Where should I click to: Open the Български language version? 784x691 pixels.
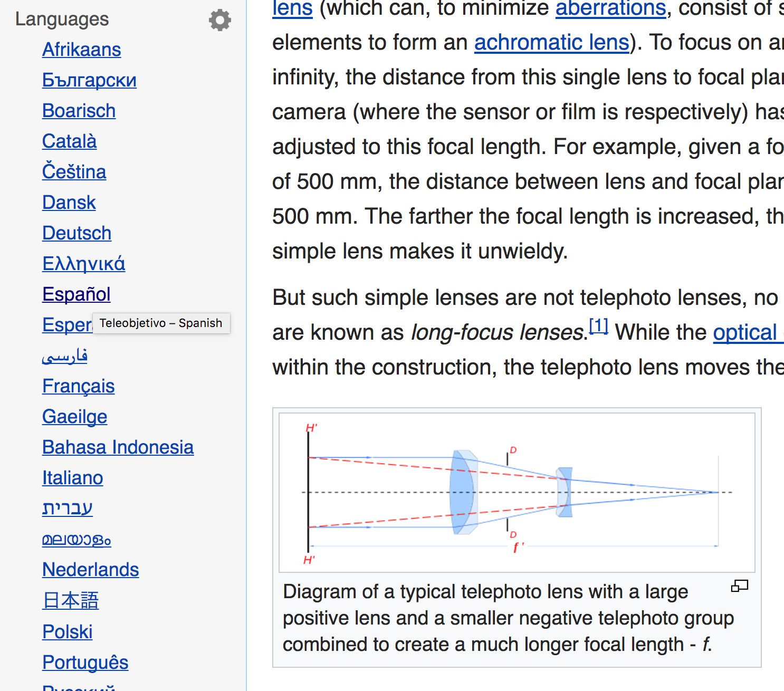pyautogui.click(x=89, y=80)
